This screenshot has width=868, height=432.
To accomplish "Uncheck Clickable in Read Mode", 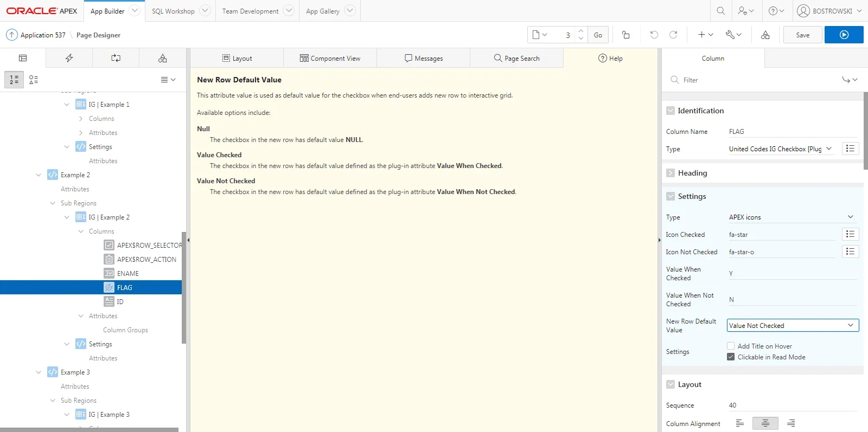I will coord(731,357).
